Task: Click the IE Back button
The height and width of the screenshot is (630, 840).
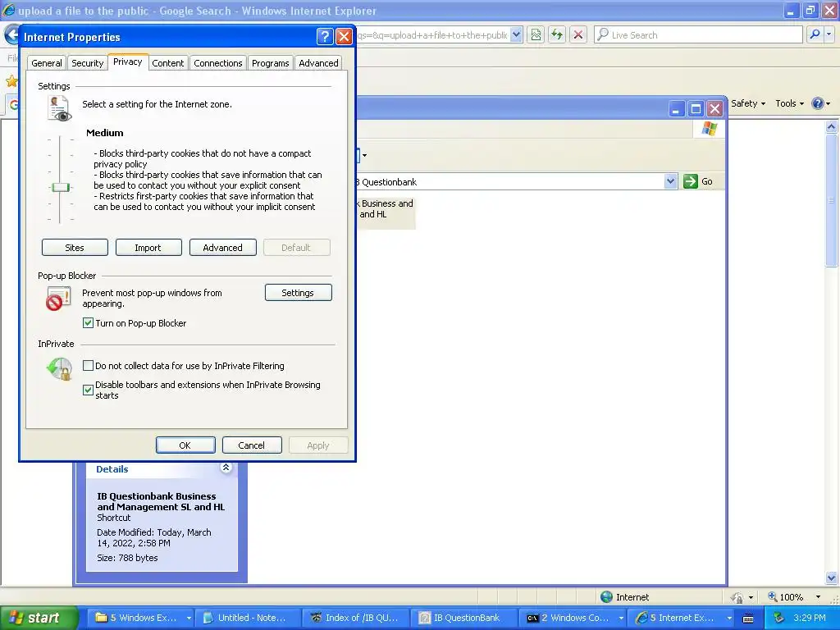Action: 11,35
